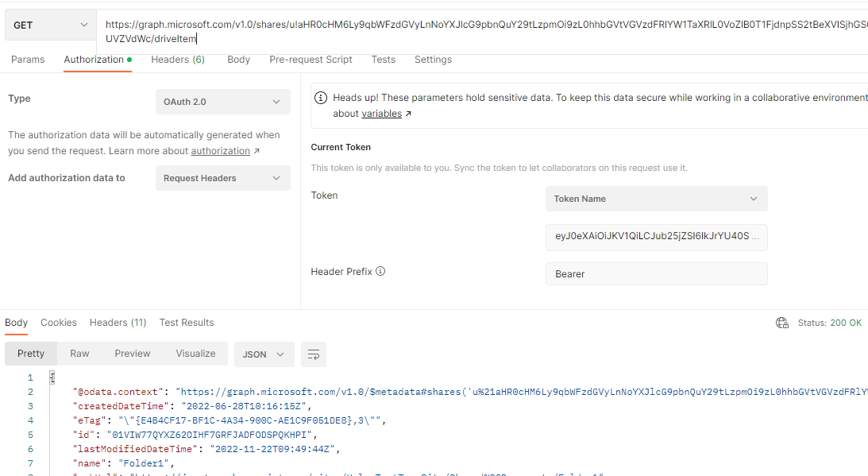Click the Header Prefix info icon

coord(380,270)
